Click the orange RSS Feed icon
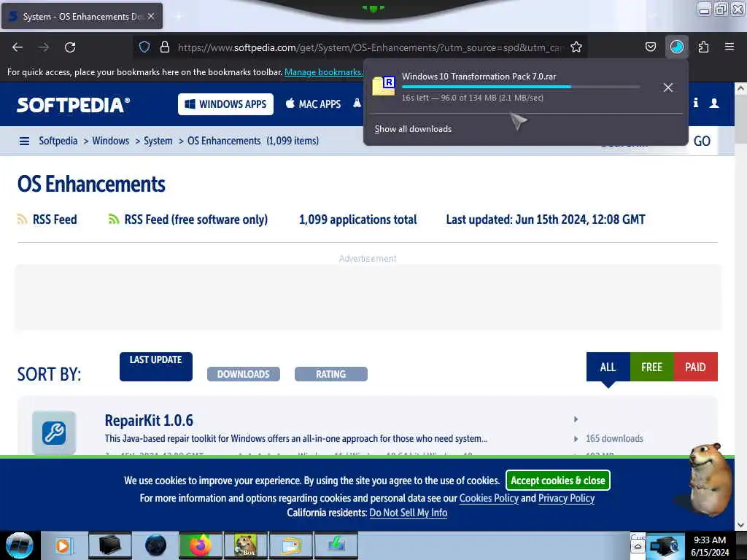 tap(22, 219)
